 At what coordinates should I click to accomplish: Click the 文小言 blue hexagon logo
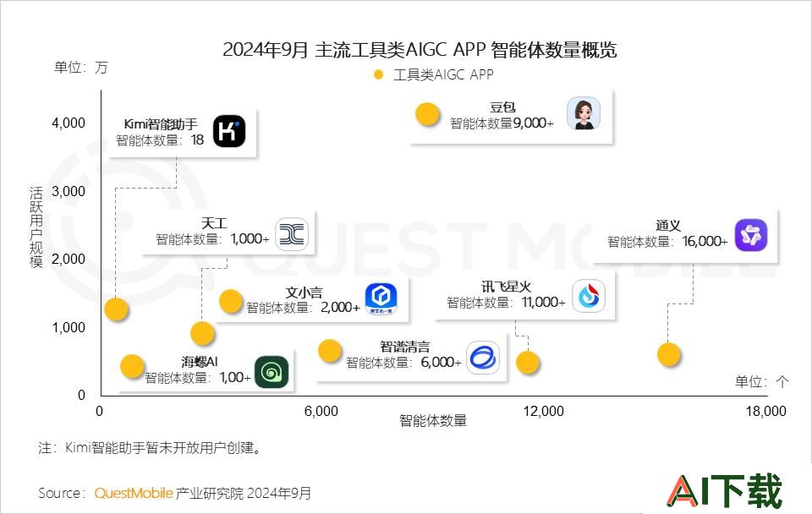(x=381, y=298)
